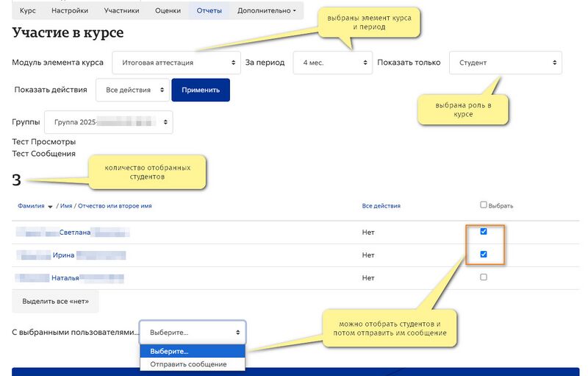Open the Группы selection dropdown

tap(109, 122)
